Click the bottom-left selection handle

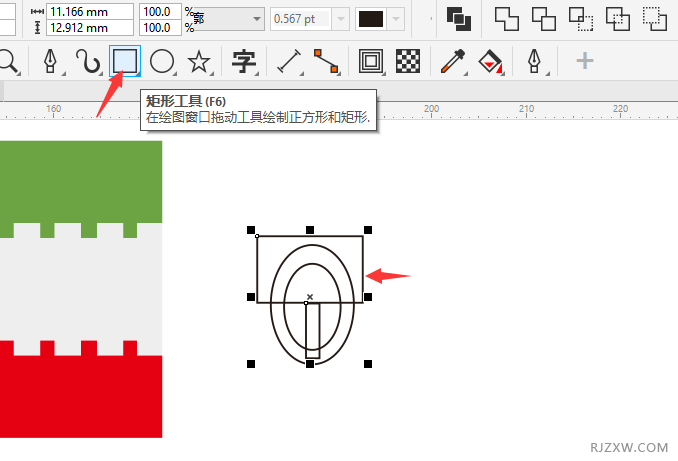pos(251,364)
